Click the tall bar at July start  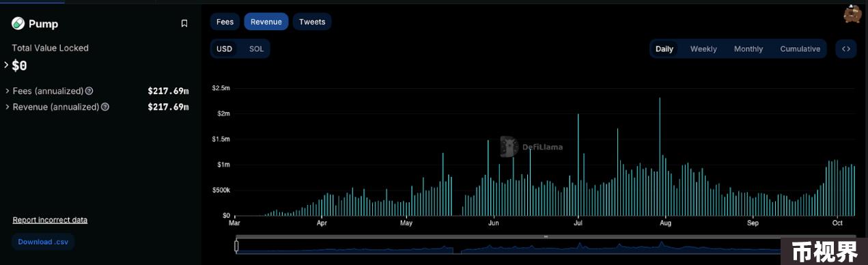(578, 165)
